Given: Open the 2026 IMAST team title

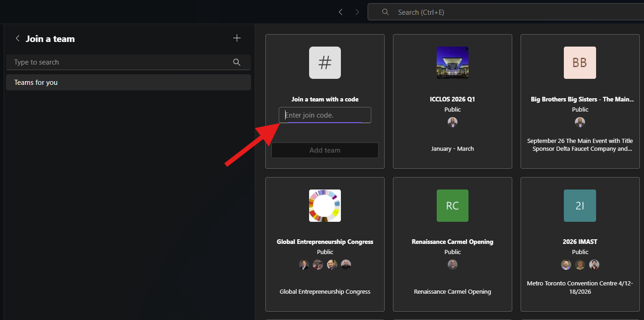Looking at the screenshot, I should [580, 242].
